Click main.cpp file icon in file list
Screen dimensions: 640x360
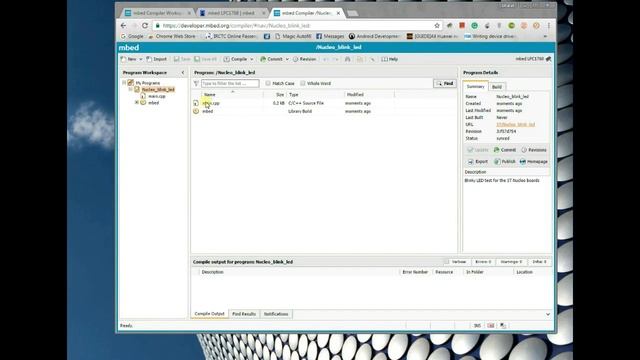click(196, 103)
